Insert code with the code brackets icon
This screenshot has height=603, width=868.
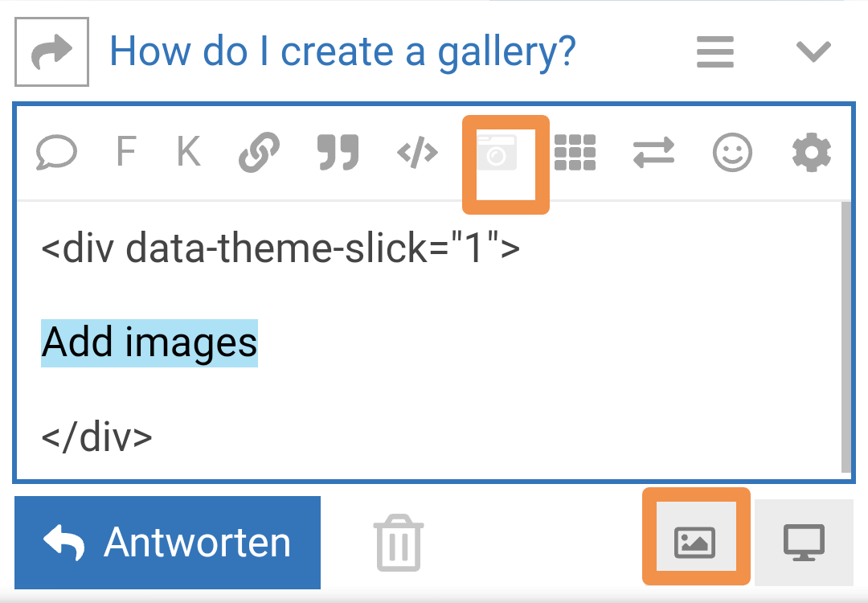tap(418, 151)
